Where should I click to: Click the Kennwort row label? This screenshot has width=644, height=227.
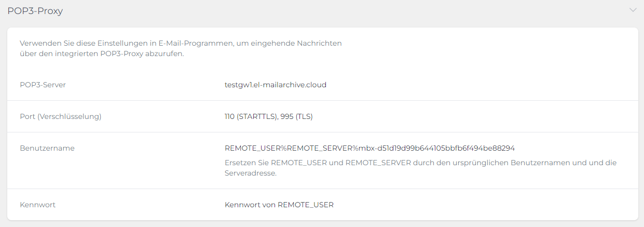[x=37, y=205]
